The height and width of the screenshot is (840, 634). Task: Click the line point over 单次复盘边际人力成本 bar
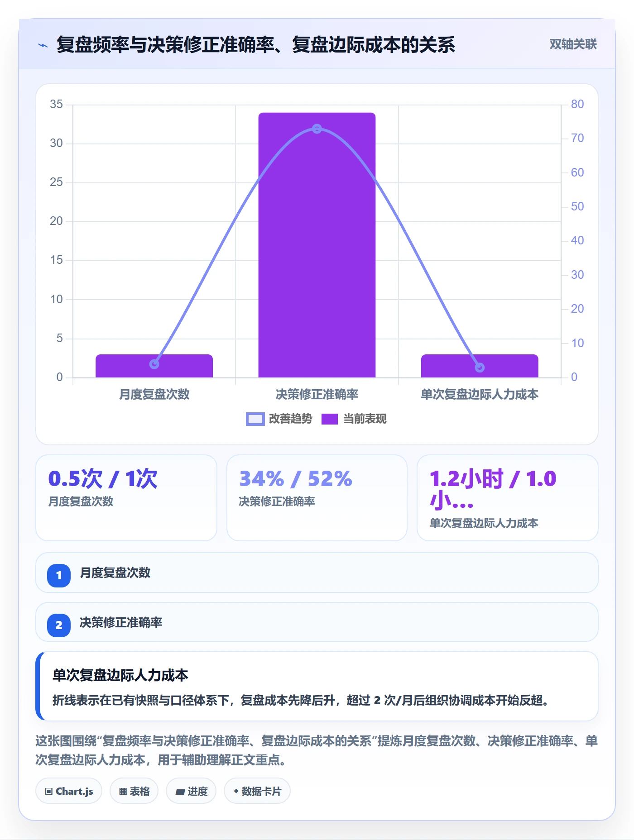pos(480,367)
